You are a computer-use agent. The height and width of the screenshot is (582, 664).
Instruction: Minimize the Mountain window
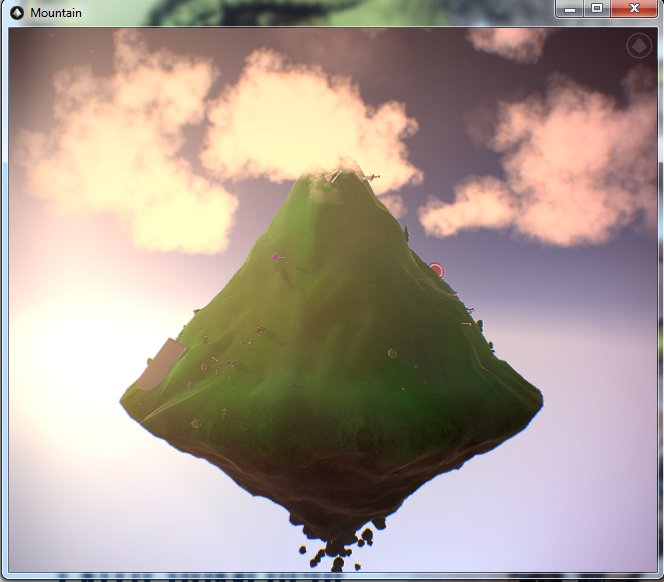[570, 9]
